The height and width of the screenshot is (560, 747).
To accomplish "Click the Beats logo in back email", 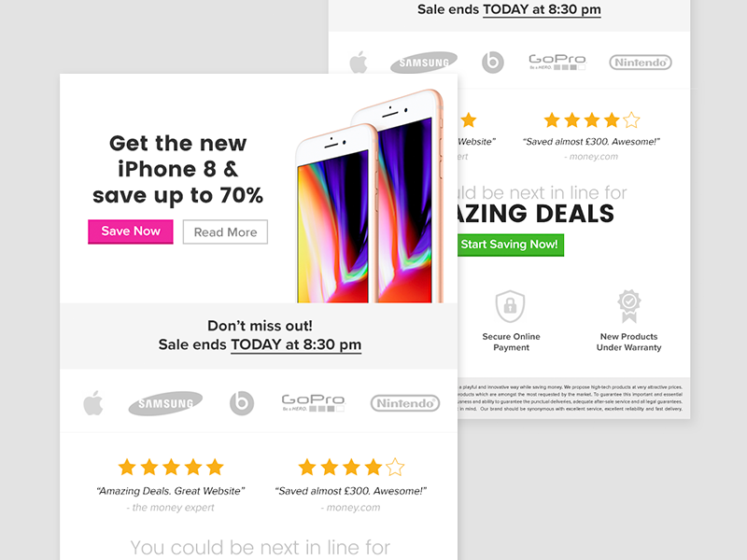I will (x=493, y=63).
